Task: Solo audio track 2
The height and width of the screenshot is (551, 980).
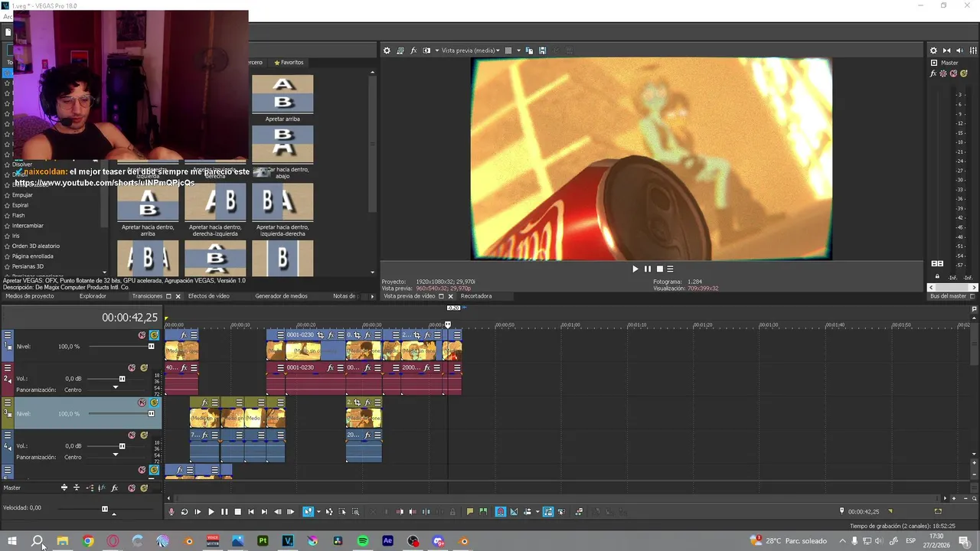Action: click(144, 367)
